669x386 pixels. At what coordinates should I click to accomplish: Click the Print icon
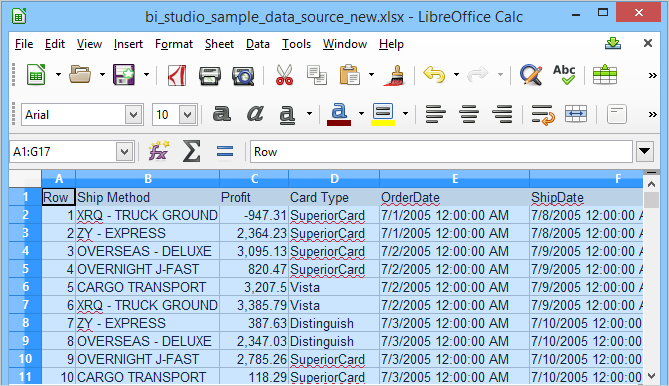point(209,75)
